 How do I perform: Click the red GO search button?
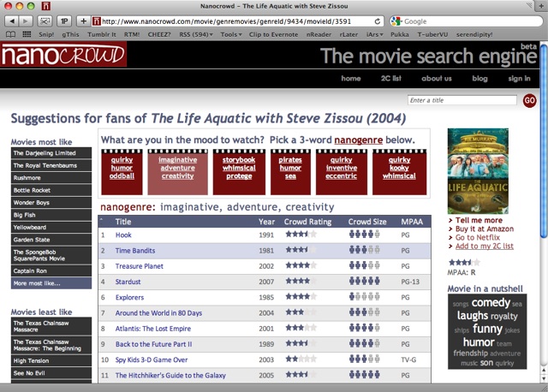529,101
